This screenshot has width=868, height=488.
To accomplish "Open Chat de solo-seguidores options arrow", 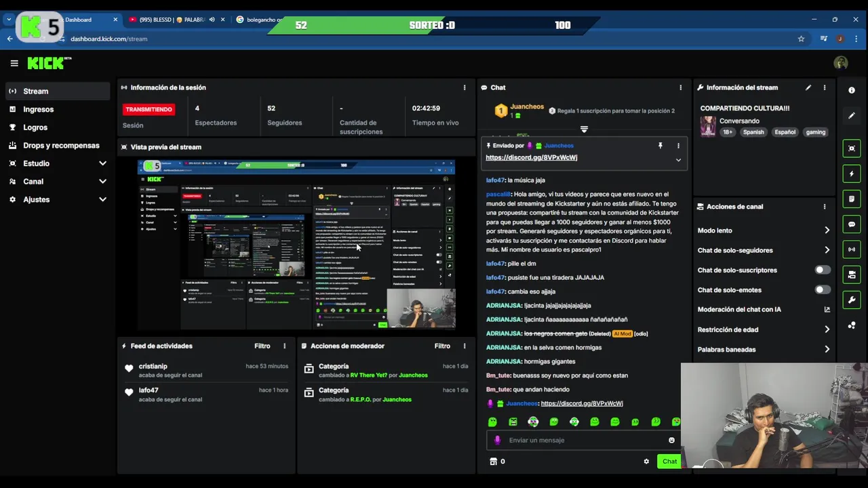I will click(827, 250).
